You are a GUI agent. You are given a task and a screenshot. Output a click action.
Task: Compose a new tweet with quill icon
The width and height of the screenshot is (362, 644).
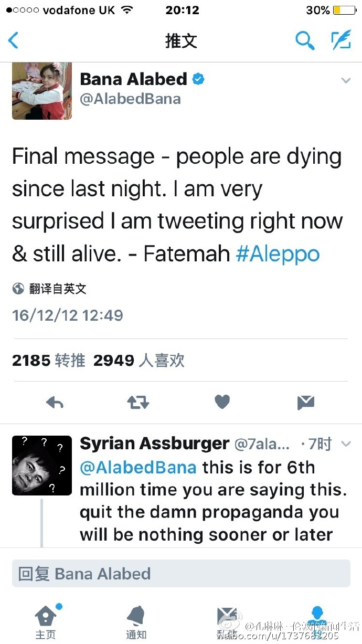[341, 40]
